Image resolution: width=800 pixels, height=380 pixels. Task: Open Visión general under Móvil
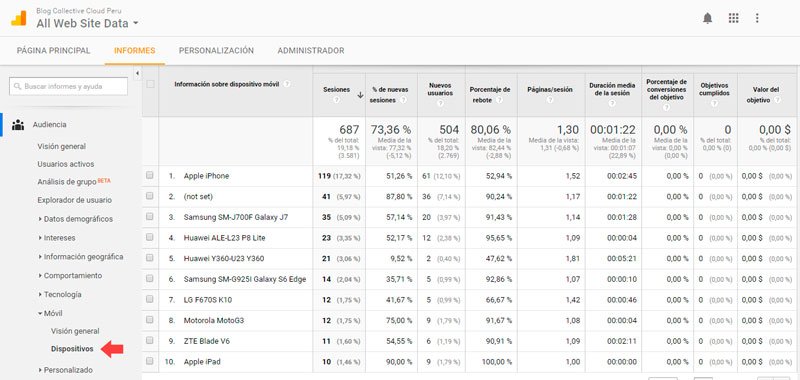tap(75, 331)
